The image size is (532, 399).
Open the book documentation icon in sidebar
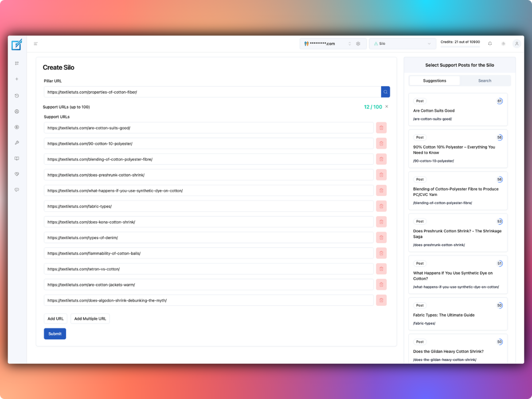click(x=17, y=158)
